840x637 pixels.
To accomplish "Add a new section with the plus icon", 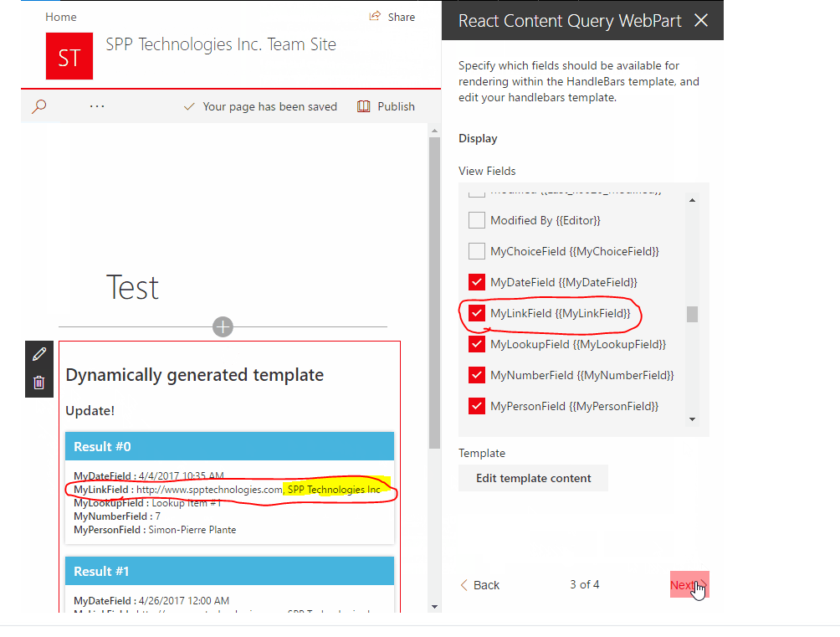I will click(223, 326).
